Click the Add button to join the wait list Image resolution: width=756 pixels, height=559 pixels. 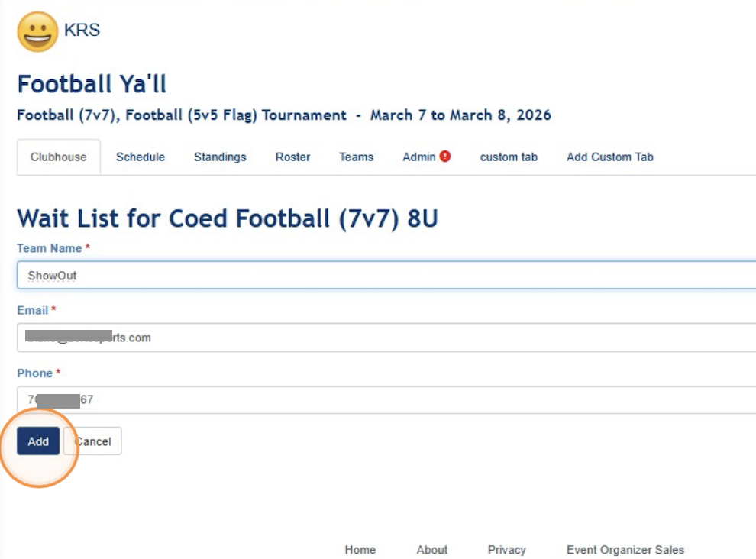[x=38, y=441]
